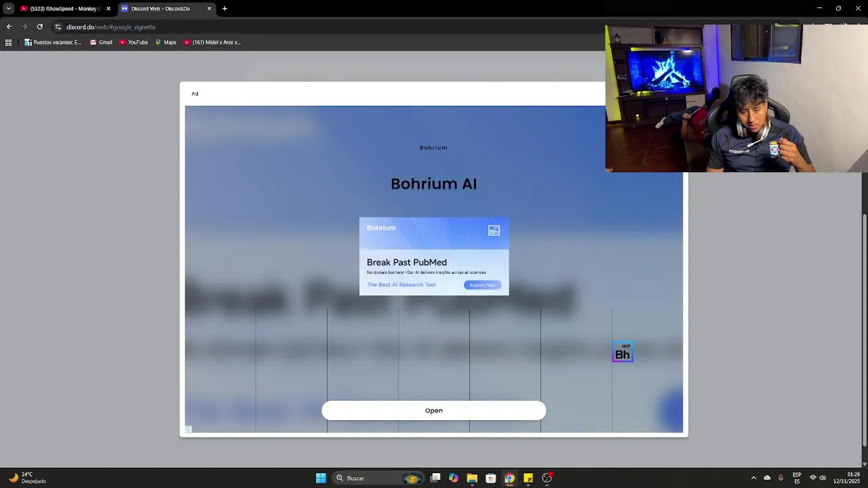Open the weather widget showing 24°C
Image resolution: width=868 pixels, height=488 pixels.
click(x=27, y=478)
